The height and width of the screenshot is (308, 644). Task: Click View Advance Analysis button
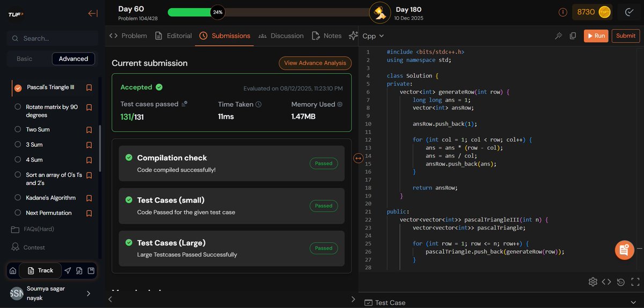click(315, 63)
